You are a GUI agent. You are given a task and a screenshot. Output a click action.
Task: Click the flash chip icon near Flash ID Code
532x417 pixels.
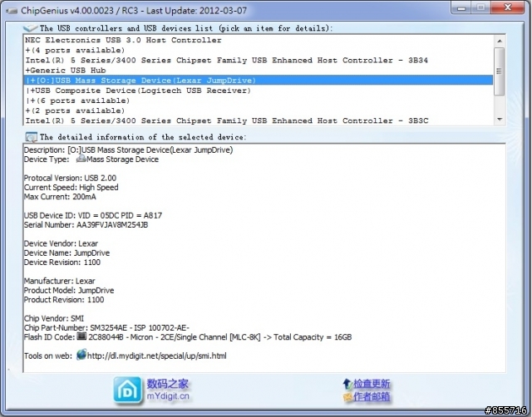(x=81, y=336)
